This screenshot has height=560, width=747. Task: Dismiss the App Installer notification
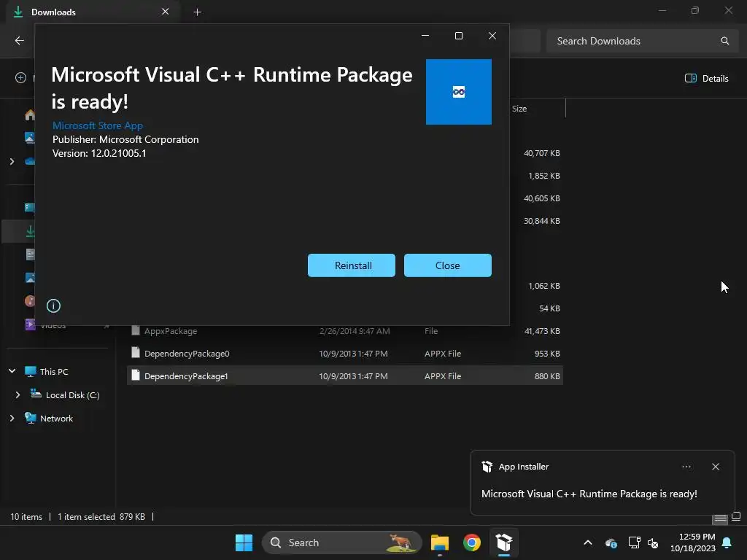716,467
